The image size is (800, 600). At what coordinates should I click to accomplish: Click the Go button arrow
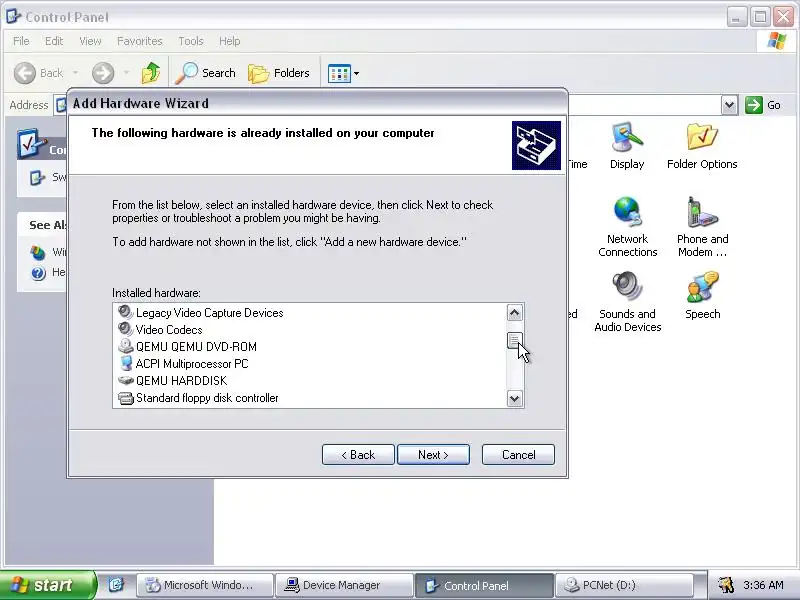click(x=754, y=105)
